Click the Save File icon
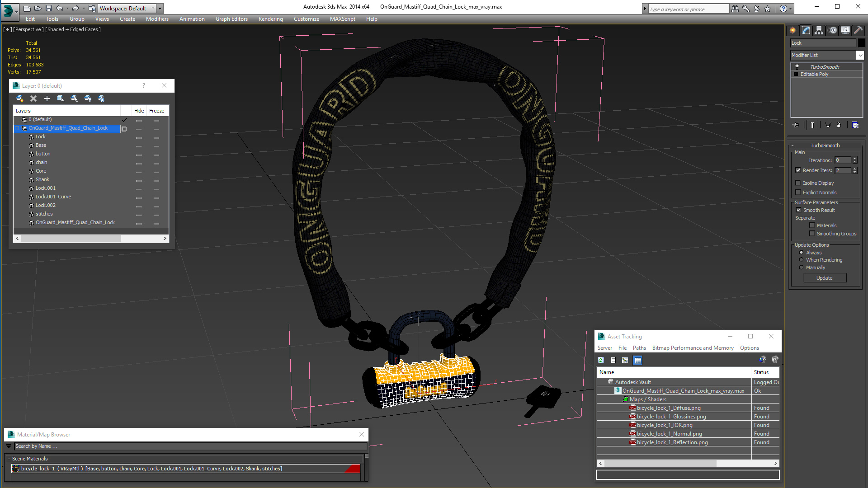Viewport: 868px width, 488px height. [x=49, y=8]
